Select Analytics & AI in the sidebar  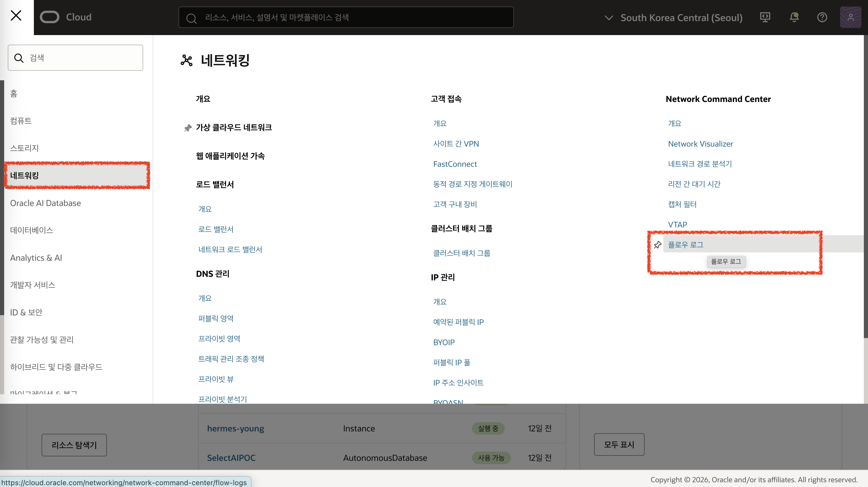point(36,258)
